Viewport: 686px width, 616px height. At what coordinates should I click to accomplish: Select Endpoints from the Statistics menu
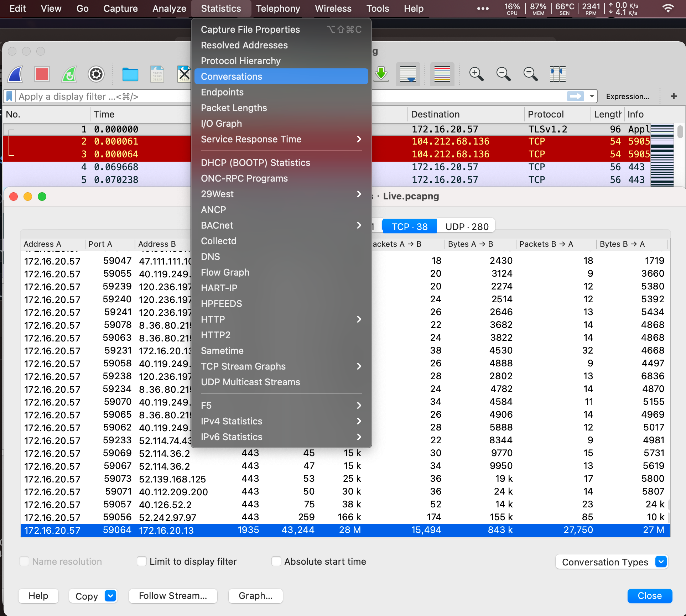tap(222, 92)
